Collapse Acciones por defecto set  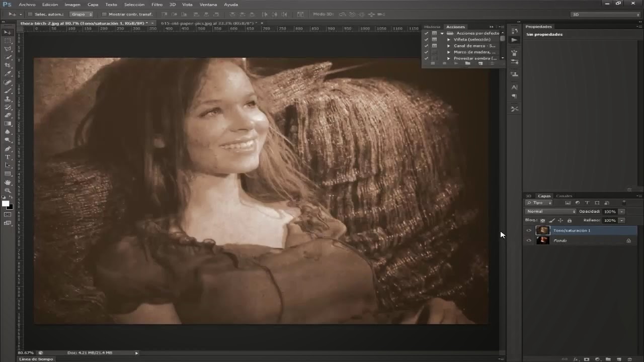click(442, 34)
